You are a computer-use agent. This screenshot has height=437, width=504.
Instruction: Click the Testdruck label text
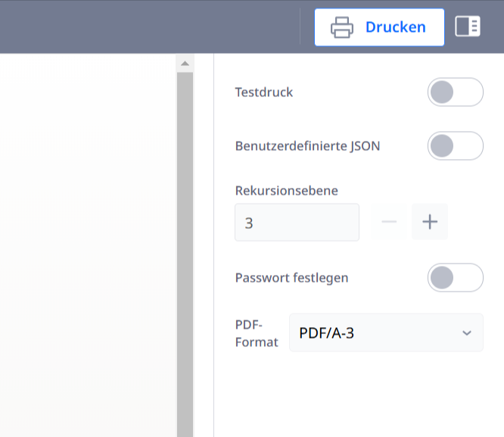(264, 92)
